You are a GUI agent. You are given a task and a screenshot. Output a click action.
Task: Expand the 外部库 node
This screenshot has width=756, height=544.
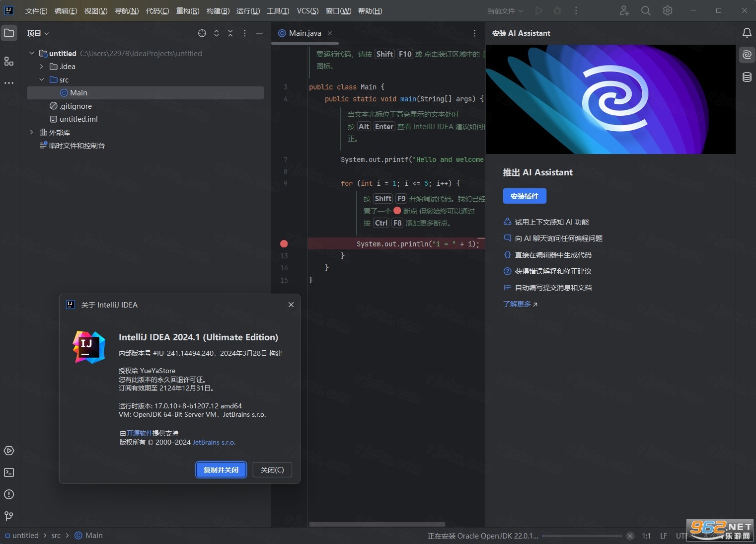pos(32,132)
